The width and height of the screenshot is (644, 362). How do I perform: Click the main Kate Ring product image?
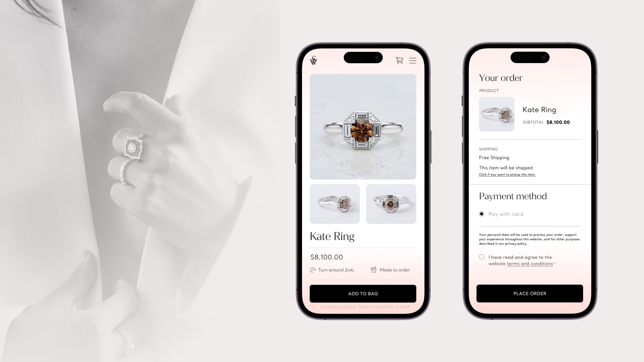pyautogui.click(x=363, y=127)
